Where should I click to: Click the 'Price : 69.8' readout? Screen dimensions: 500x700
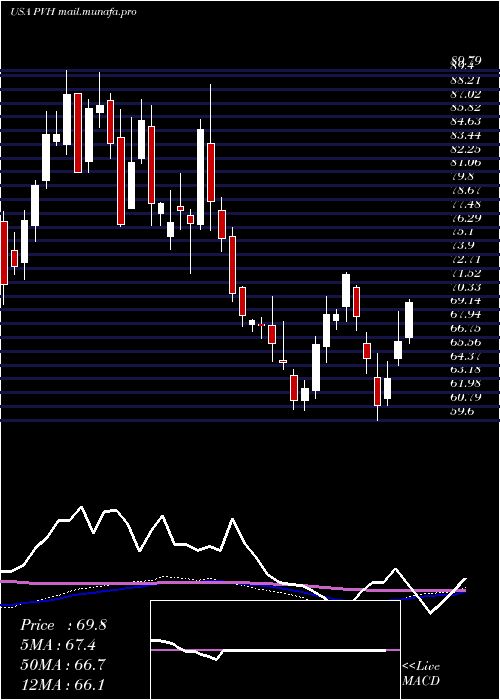click(63, 625)
